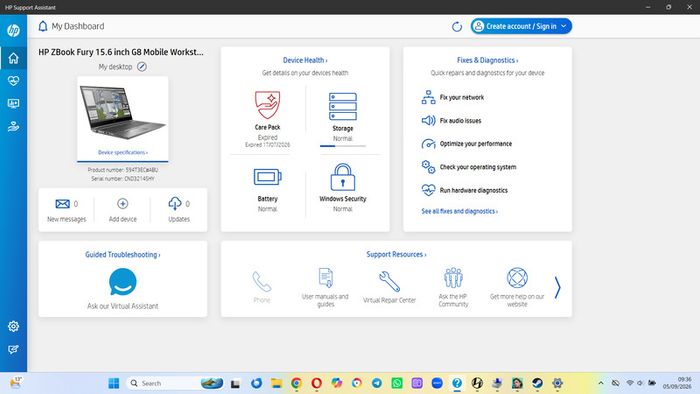This screenshot has height=394, width=700.
Task: Open Google Chrome from taskbar
Action: pyautogui.click(x=296, y=383)
